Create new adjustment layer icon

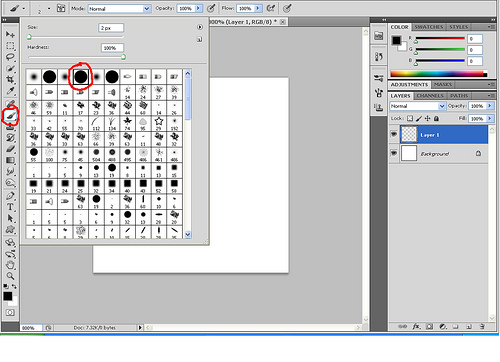point(443,327)
